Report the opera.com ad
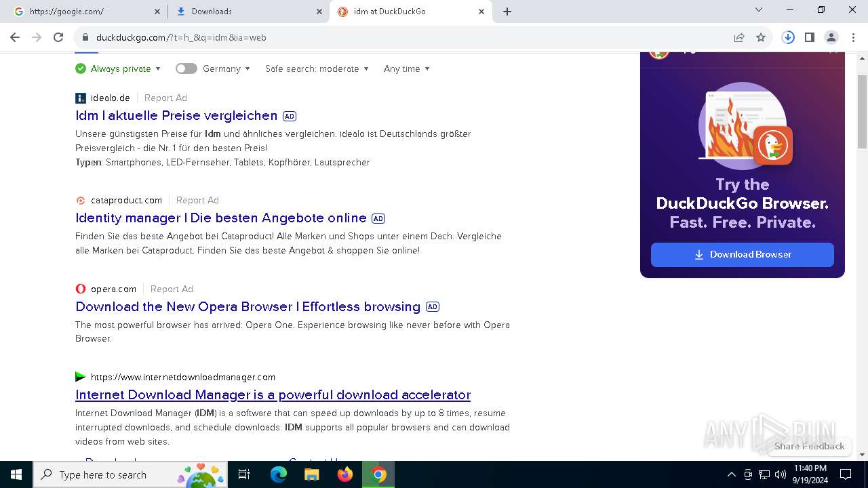This screenshot has width=868, height=488. point(172,289)
